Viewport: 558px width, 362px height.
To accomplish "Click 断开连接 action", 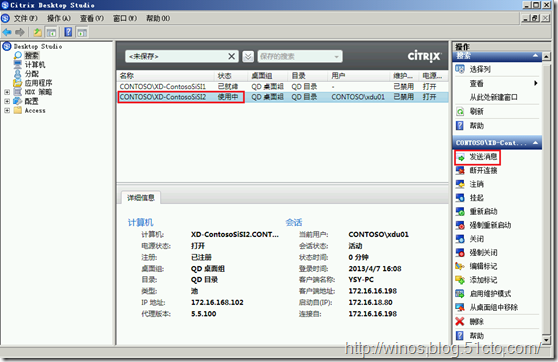I will click(x=483, y=170).
